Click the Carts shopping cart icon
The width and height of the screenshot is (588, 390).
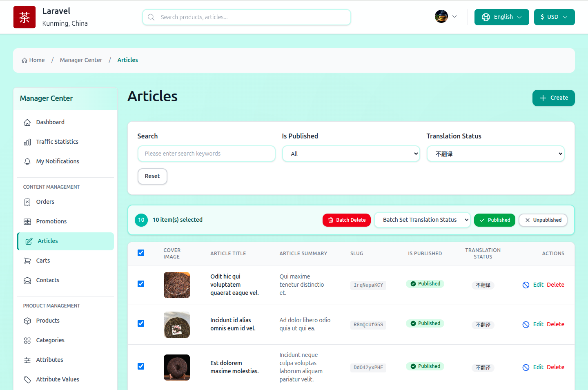point(27,261)
